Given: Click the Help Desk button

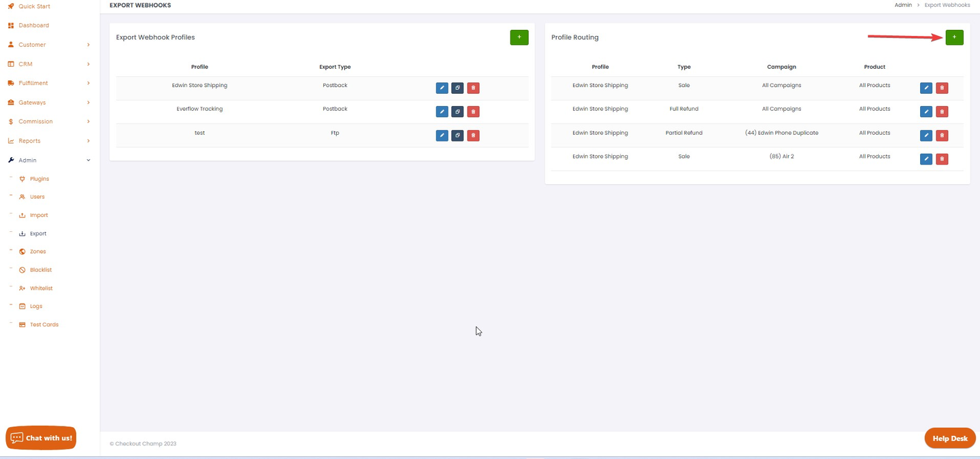Looking at the screenshot, I should [949, 439].
